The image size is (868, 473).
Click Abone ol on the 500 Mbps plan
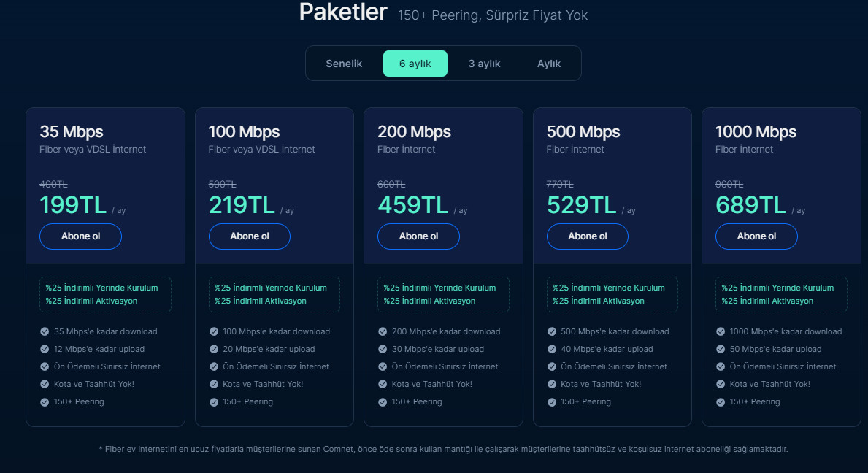click(x=588, y=236)
